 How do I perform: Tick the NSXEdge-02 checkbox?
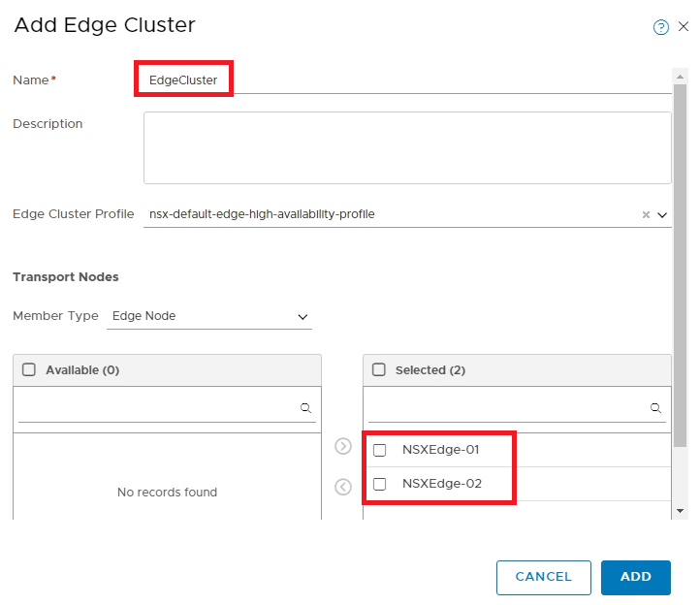pos(379,484)
